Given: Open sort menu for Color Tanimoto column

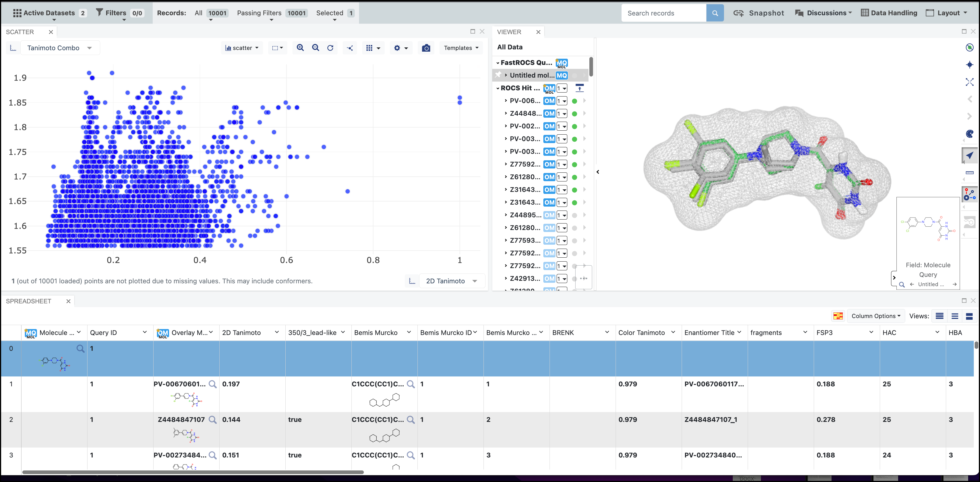Looking at the screenshot, I should (x=673, y=332).
